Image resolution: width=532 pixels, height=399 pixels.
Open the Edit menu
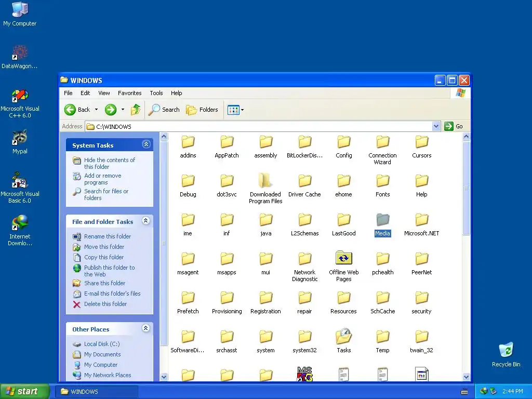coord(85,93)
